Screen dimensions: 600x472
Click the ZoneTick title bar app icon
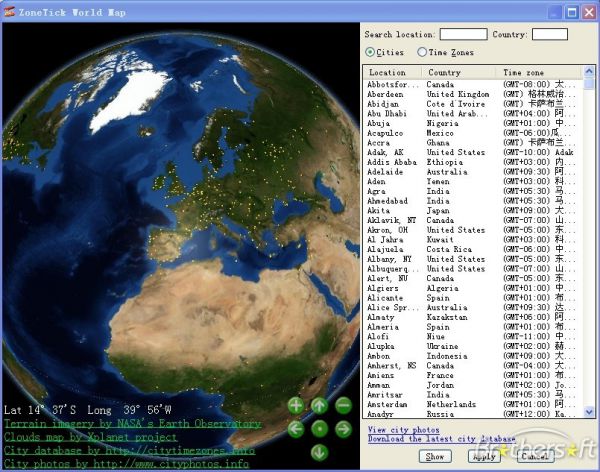tap(9, 12)
